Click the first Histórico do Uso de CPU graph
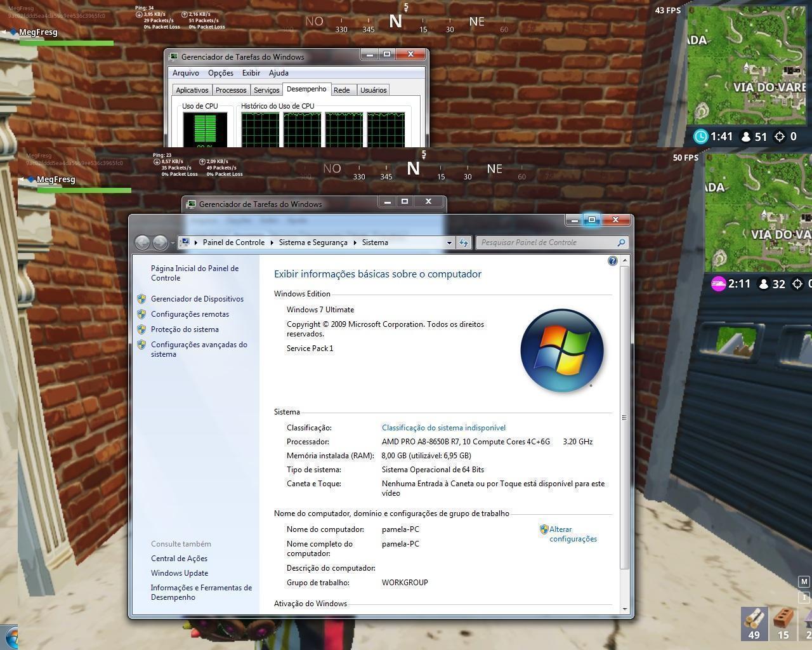The width and height of the screenshot is (812, 650). click(260, 130)
